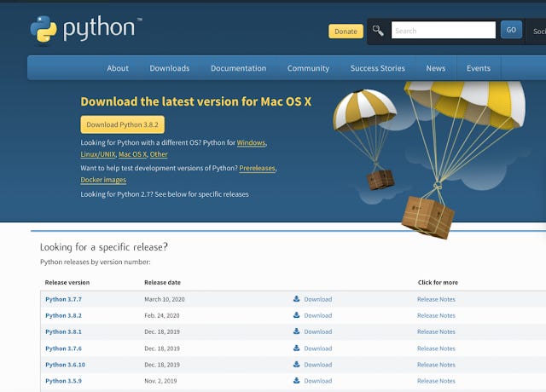Click the Python logo
Screen dimensions: 546x392
(x=86, y=29)
